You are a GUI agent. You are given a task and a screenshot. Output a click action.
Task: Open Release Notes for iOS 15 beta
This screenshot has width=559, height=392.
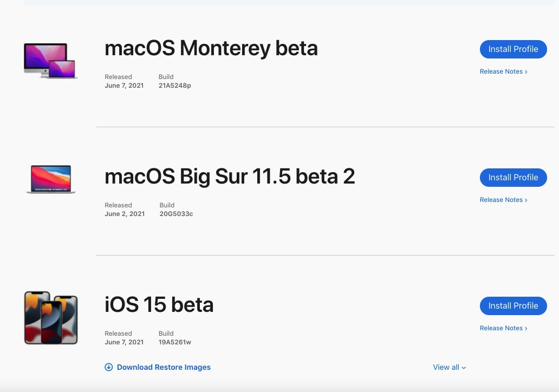pos(503,328)
